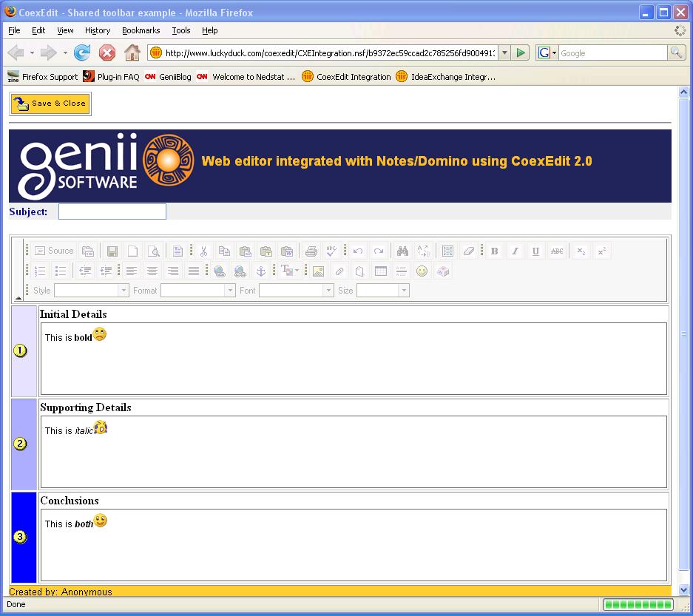This screenshot has width=693, height=616.
Task: Click the Find binoculars icon
Action: click(x=402, y=251)
